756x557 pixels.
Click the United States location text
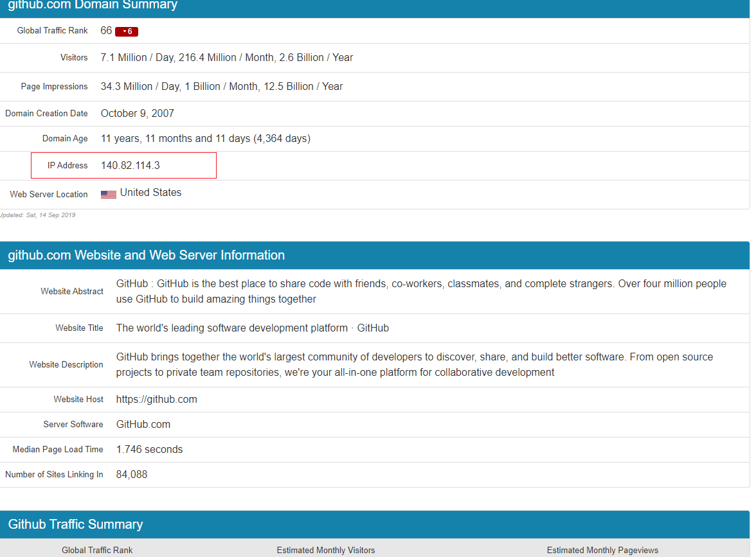click(150, 192)
